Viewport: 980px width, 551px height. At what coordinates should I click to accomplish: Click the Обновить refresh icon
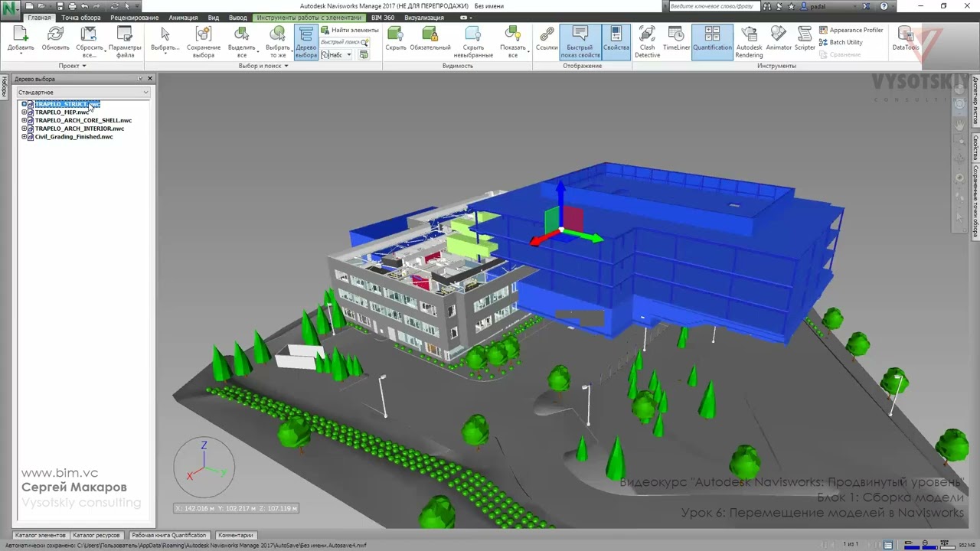[55, 34]
